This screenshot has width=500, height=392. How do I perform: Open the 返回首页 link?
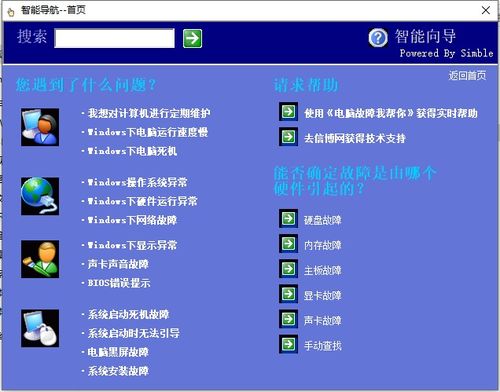(467, 76)
